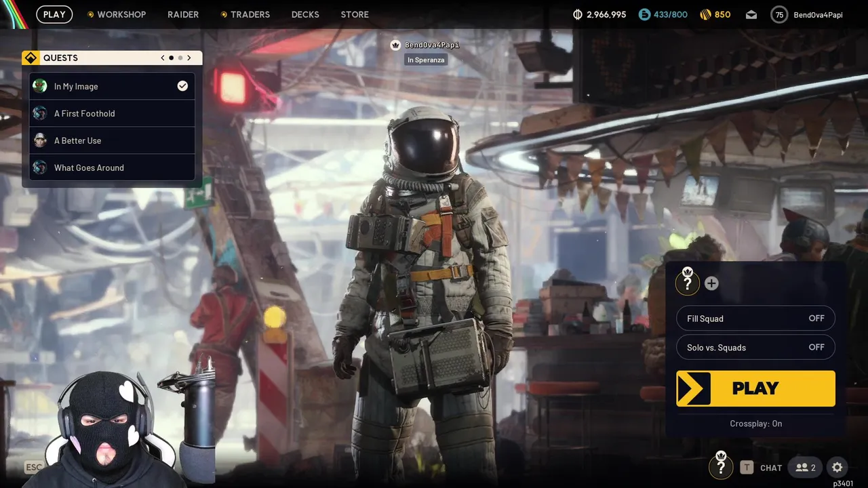The height and width of the screenshot is (488, 868).
Task: Open the A First Foothold quest
Action: 112,113
